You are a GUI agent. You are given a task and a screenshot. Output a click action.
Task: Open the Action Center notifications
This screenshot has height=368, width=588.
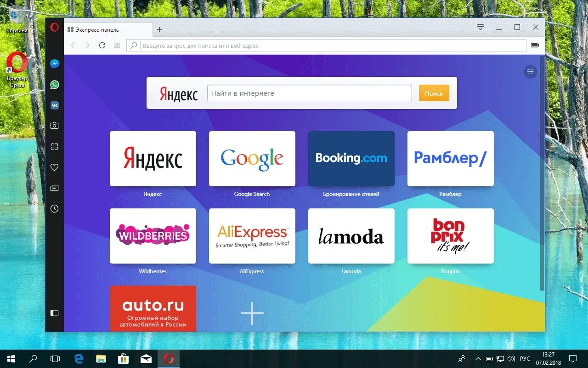(573, 359)
